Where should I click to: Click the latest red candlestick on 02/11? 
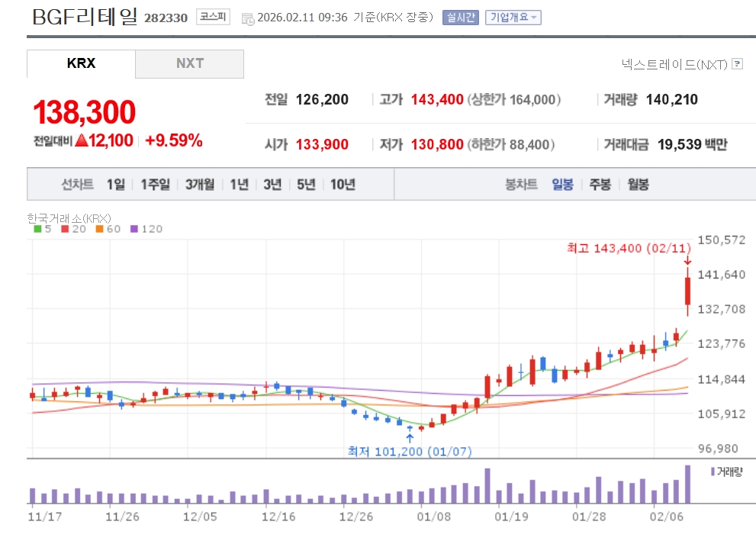[687, 291]
